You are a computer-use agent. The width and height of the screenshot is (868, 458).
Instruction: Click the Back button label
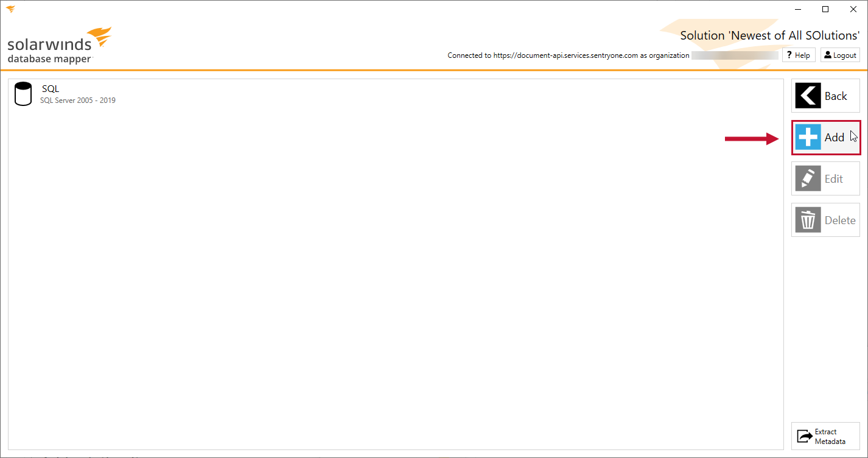[x=836, y=96]
